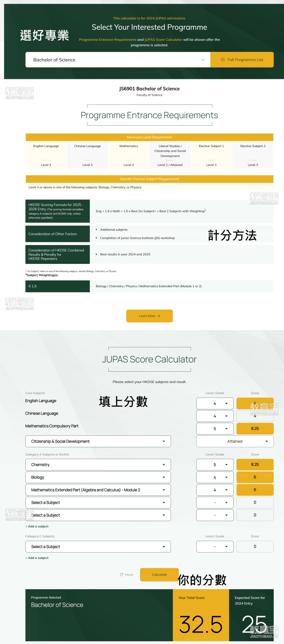Open Category C Select a Subject dropdown
Screen dimensions: 284x644
98,547
